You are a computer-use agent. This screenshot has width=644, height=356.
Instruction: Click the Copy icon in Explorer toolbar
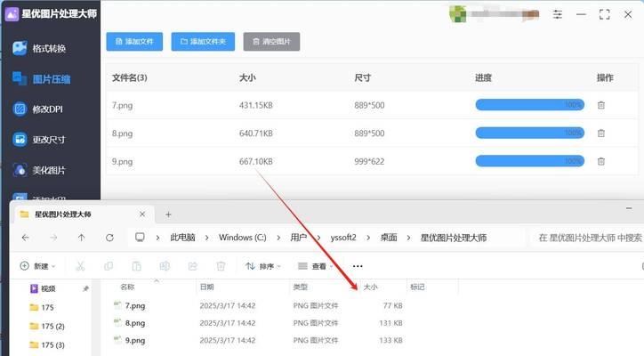(x=109, y=266)
